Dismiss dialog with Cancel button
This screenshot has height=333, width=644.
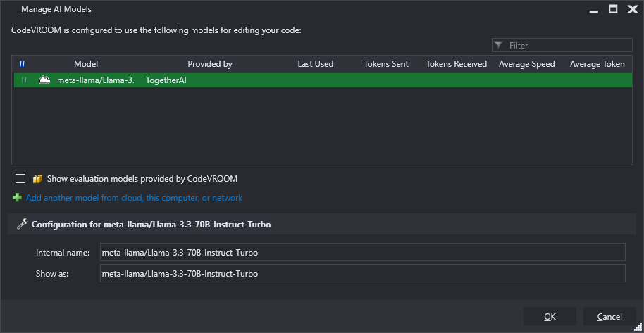609,317
